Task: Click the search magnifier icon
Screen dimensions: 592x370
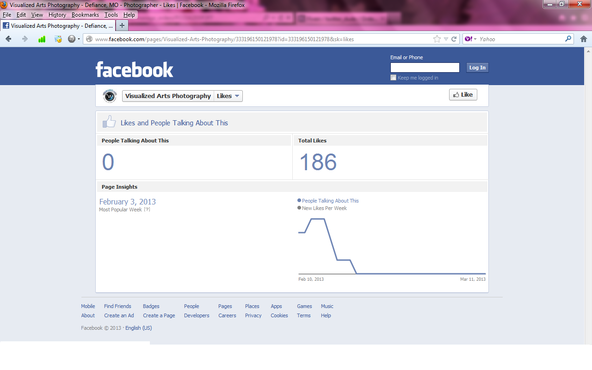Action: [568, 39]
